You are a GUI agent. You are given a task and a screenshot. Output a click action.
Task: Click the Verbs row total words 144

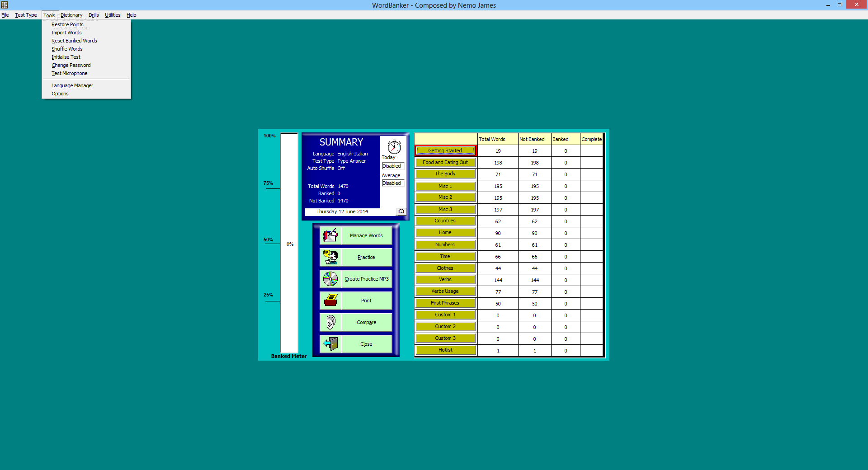[498, 280]
